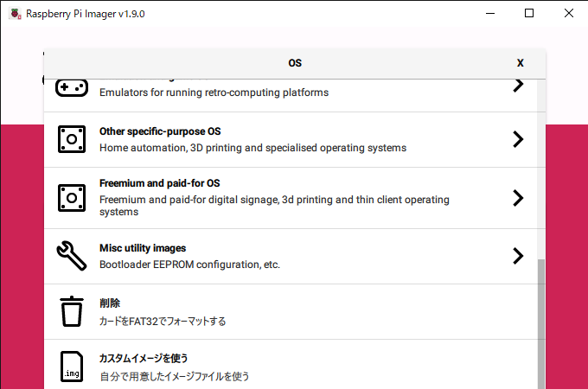
Task: Open Misc utility images category
Action: click(x=291, y=257)
